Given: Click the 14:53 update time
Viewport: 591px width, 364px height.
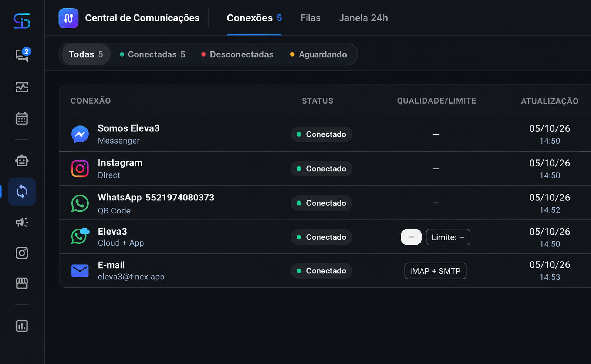Looking at the screenshot, I should [550, 277].
